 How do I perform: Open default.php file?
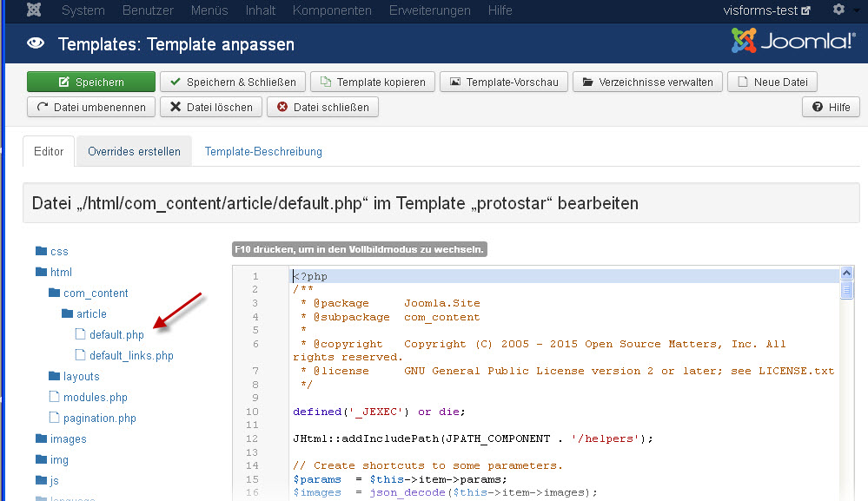[116, 334]
